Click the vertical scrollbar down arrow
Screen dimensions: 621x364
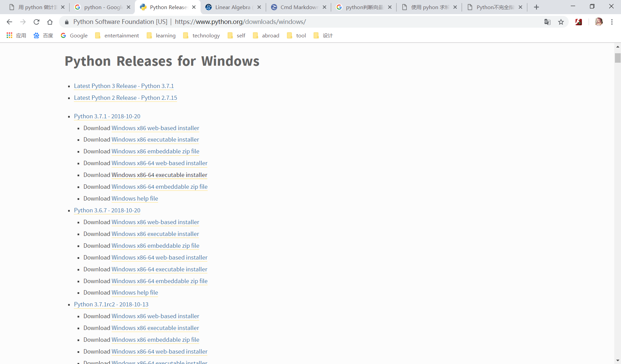tap(618, 360)
